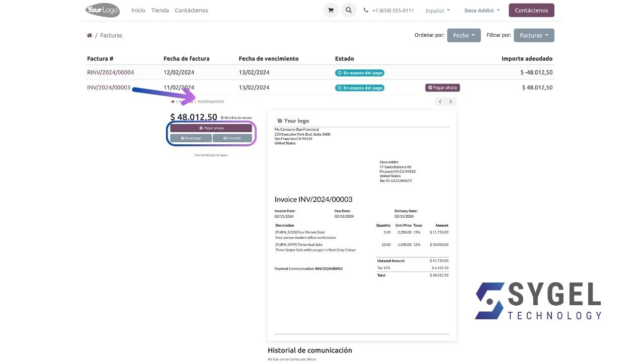644x362 pixels.
Task: Click the YourLogo site logo
Action: [103, 10]
